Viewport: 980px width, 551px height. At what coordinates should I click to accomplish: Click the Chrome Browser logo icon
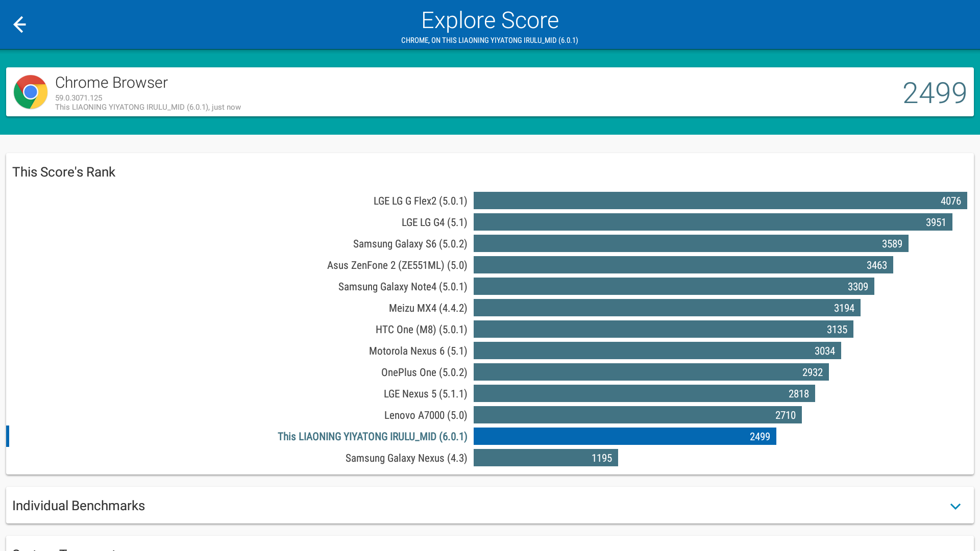[31, 92]
